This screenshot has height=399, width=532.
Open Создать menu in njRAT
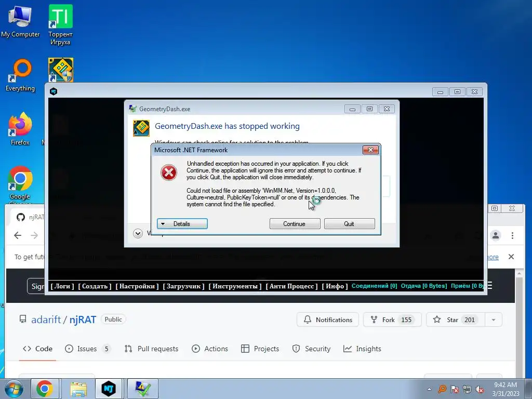coord(95,286)
